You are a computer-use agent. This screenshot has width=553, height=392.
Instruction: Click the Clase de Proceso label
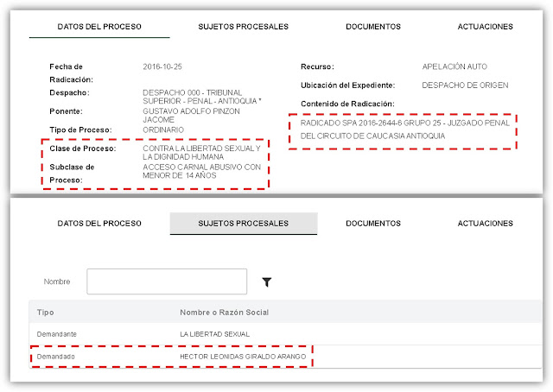click(83, 149)
